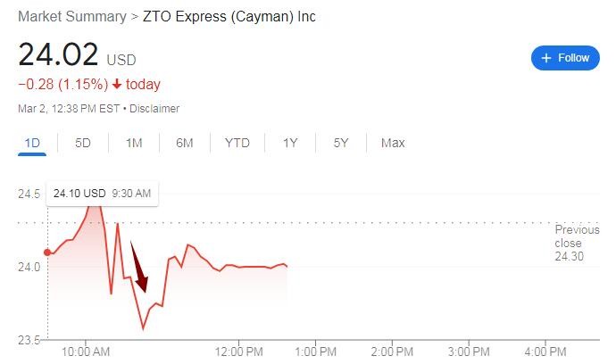The image size is (616, 364).
Task: Switch to Max range tab
Action: click(x=393, y=143)
